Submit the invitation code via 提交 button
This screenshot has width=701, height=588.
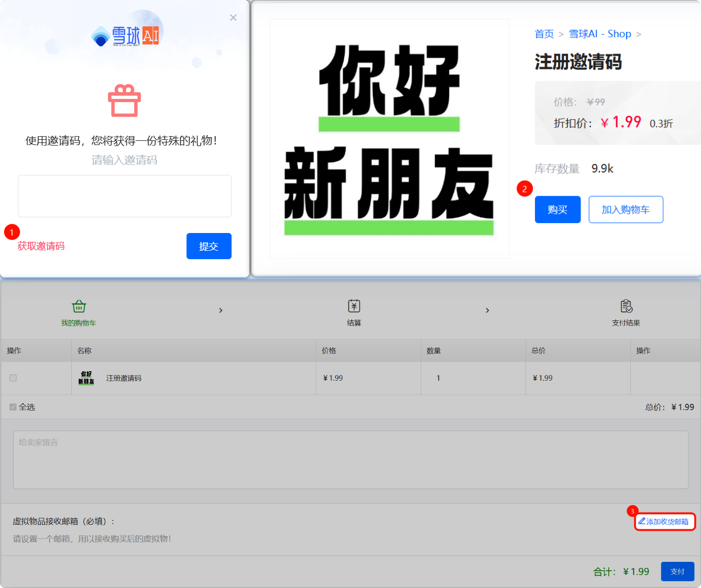[x=209, y=246]
